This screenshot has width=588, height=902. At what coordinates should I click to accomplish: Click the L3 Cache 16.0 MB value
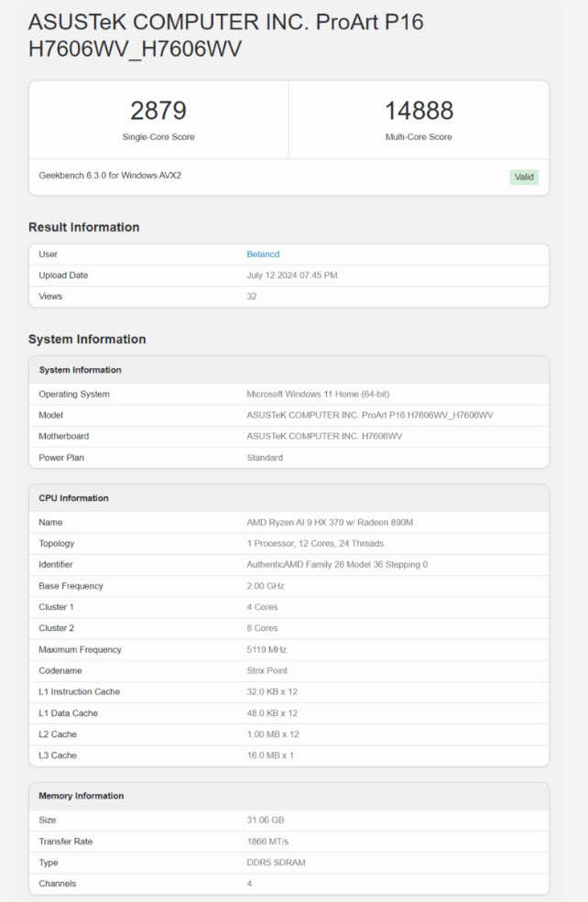point(270,755)
